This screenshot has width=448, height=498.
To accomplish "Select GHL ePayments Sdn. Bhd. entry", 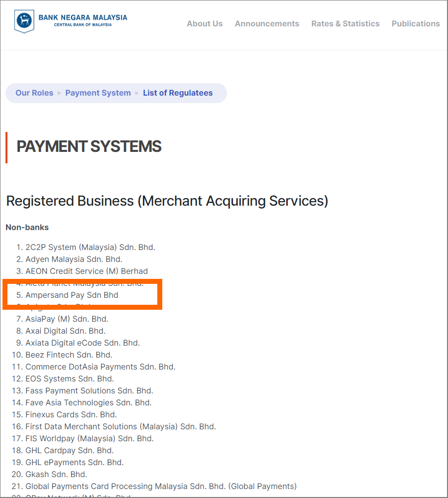I will point(75,463).
